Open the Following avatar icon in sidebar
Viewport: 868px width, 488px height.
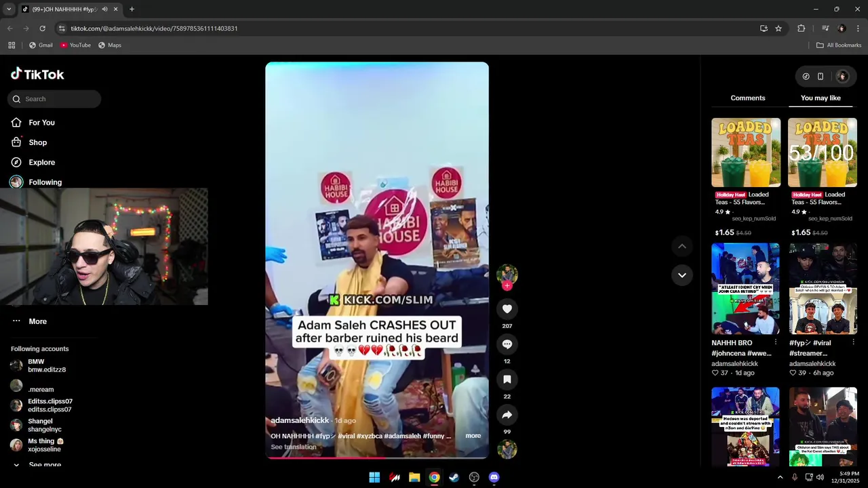(16, 182)
